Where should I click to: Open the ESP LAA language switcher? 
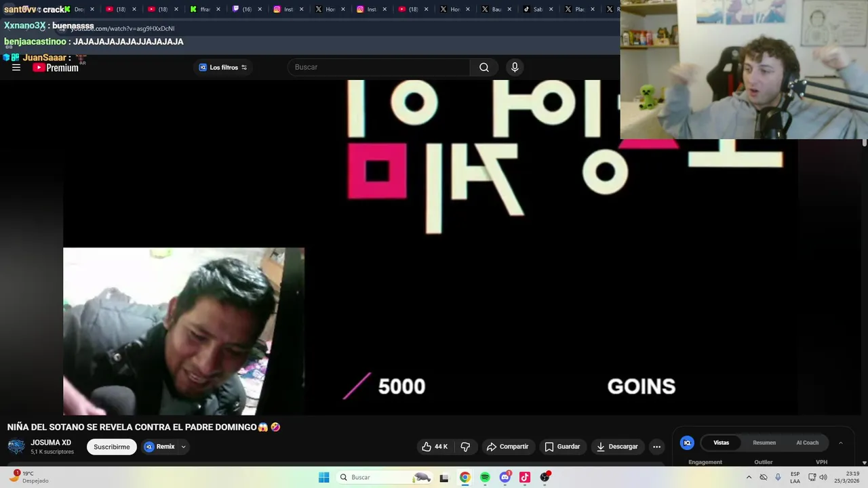click(795, 477)
